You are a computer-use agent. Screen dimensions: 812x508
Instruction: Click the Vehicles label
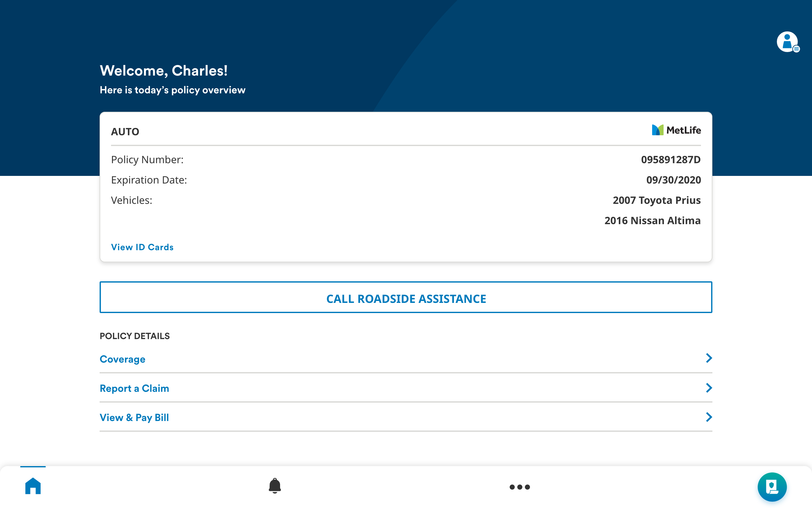pos(132,200)
